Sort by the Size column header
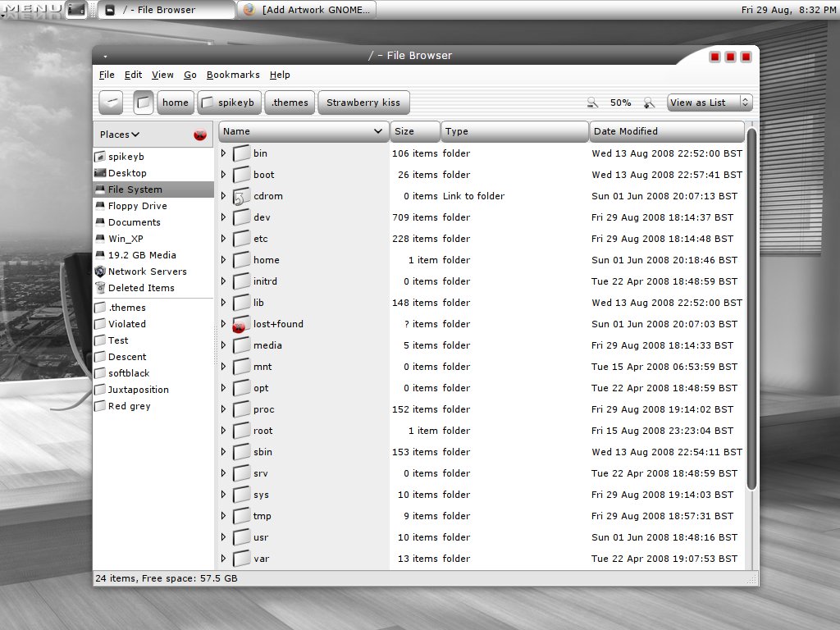Screen dimensions: 840x630 coord(414,131)
